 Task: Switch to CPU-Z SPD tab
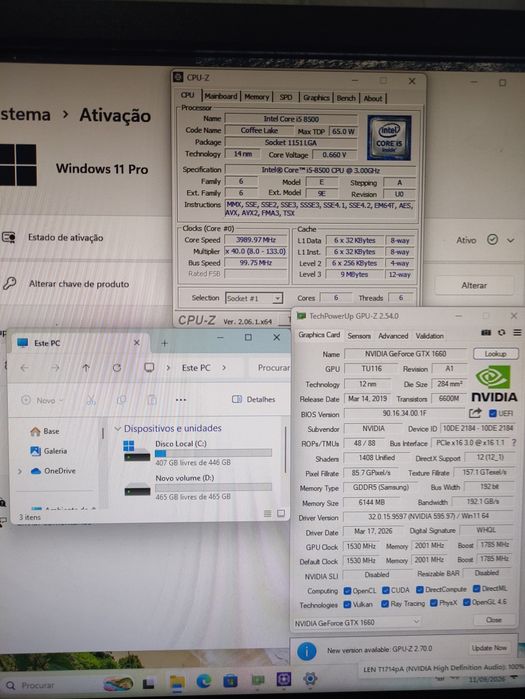click(x=286, y=97)
